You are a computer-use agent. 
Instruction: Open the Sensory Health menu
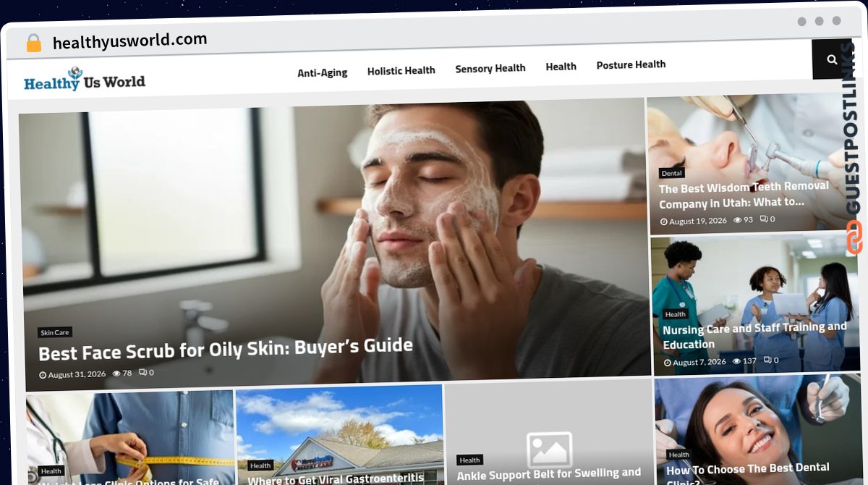(x=490, y=68)
